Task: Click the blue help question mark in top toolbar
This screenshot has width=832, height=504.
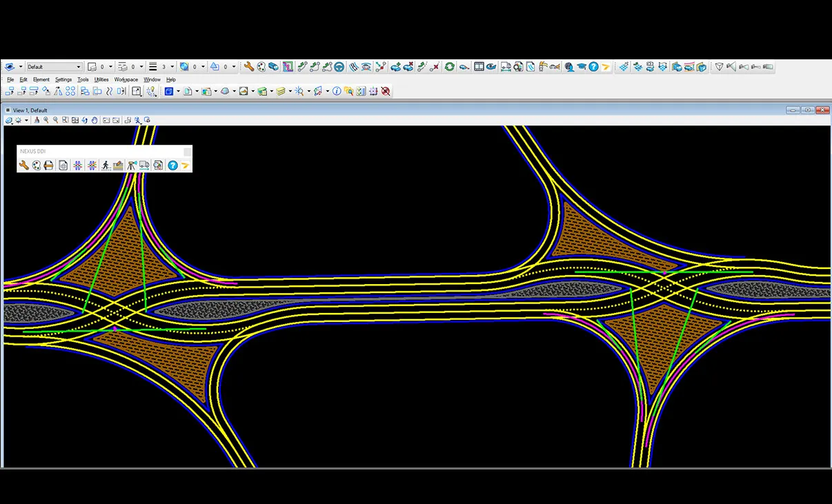Action: click(593, 66)
